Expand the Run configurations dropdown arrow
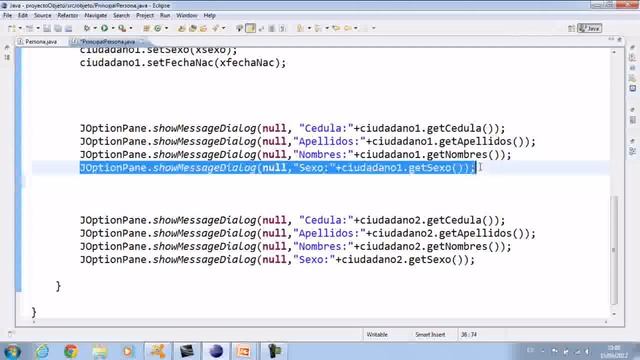 point(113,28)
